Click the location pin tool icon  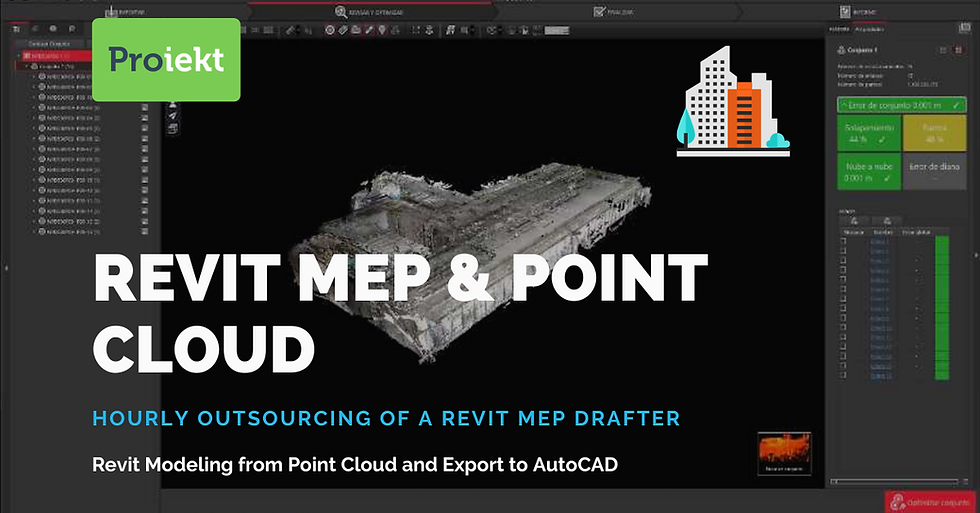(382, 30)
